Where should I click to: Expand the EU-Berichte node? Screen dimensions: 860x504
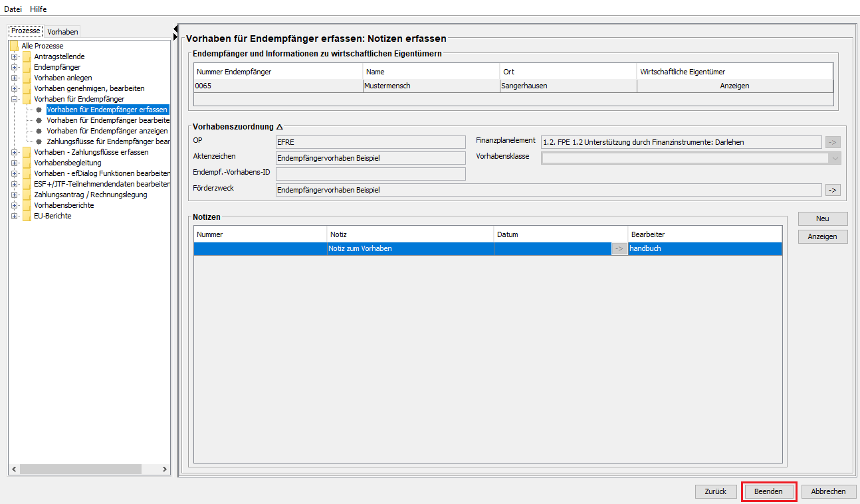pyautogui.click(x=14, y=216)
